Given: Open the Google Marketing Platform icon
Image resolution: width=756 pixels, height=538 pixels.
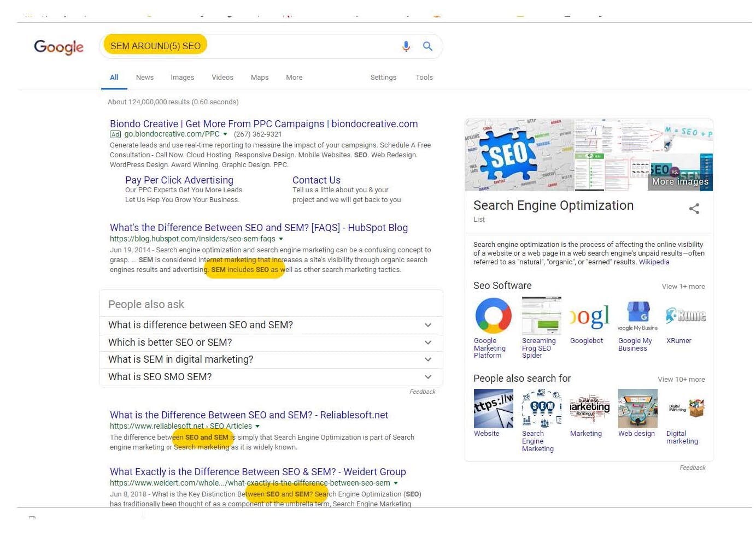Looking at the screenshot, I should coord(493,315).
